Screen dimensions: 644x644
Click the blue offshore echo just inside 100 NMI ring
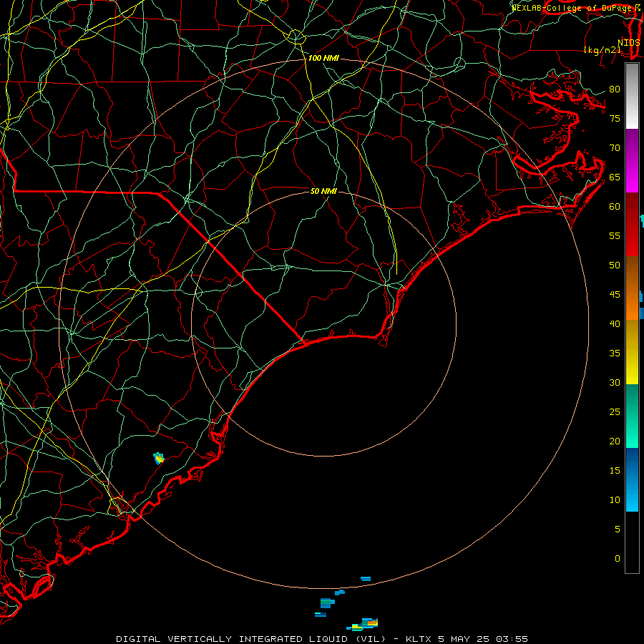pos(366,579)
